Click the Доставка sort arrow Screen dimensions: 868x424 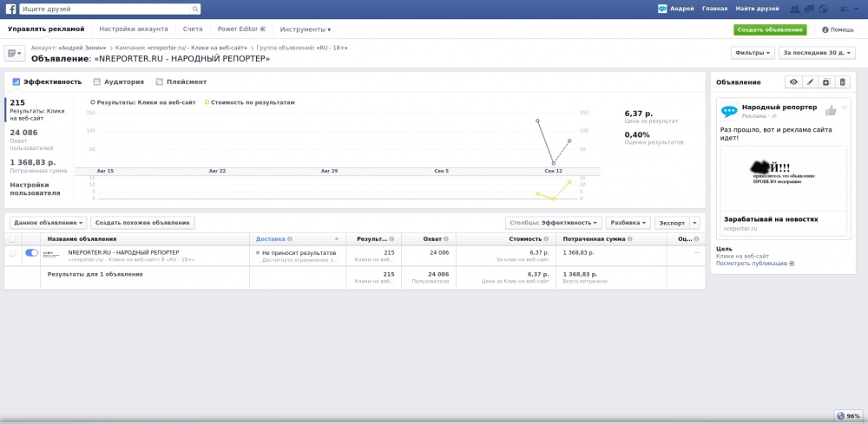pyautogui.click(x=337, y=239)
